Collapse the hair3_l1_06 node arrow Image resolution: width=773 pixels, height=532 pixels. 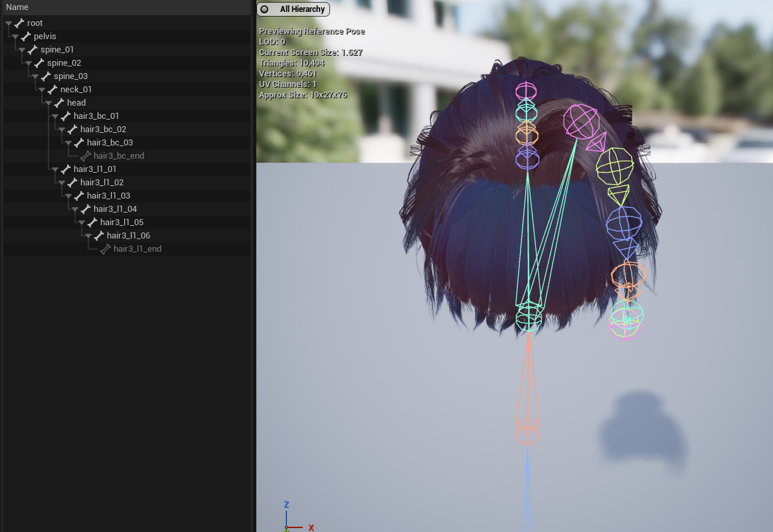click(89, 236)
